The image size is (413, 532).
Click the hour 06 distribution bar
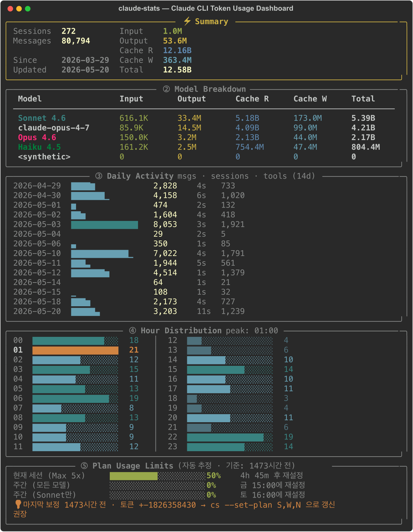point(75,398)
